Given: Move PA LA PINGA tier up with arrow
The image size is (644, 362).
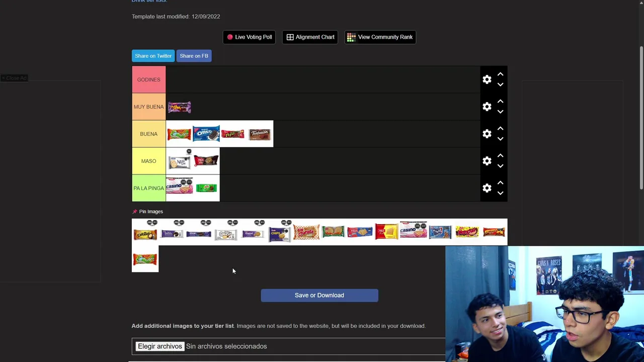Looking at the screenshot, I should pos(500,183).
